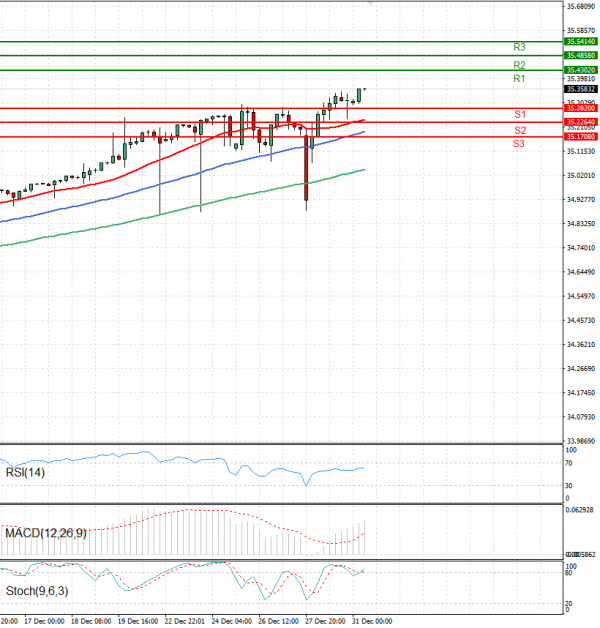Click the 27 Dec 20:00 time label
Viewport: 600px width, 628px height.
325,621
